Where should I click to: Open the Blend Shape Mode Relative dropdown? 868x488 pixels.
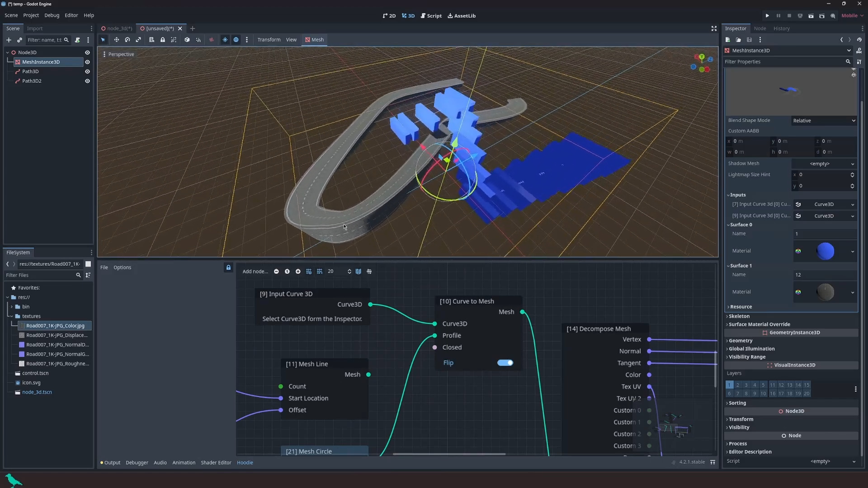pos(824,121)
